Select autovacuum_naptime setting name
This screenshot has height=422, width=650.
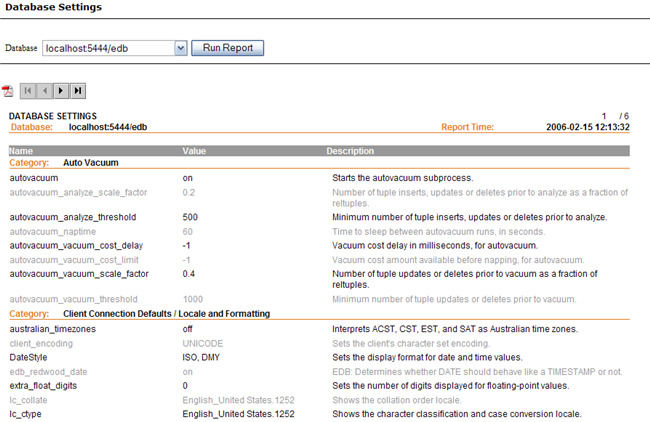[x=53, y=231]
